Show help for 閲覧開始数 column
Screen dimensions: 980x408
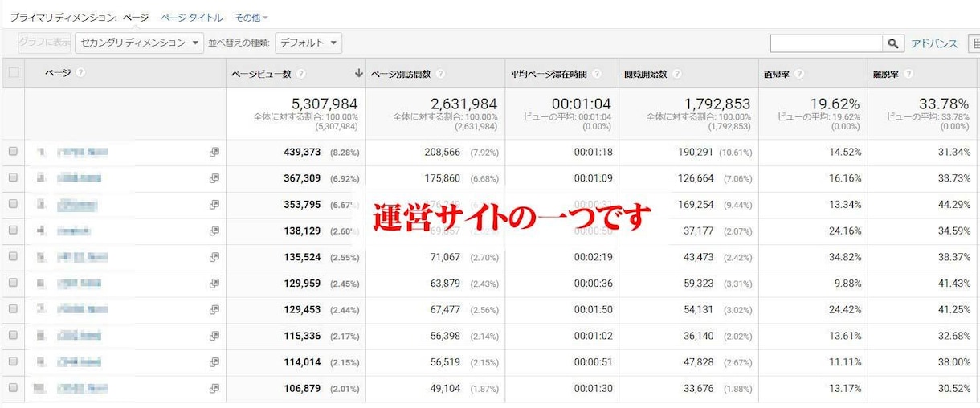678,74
